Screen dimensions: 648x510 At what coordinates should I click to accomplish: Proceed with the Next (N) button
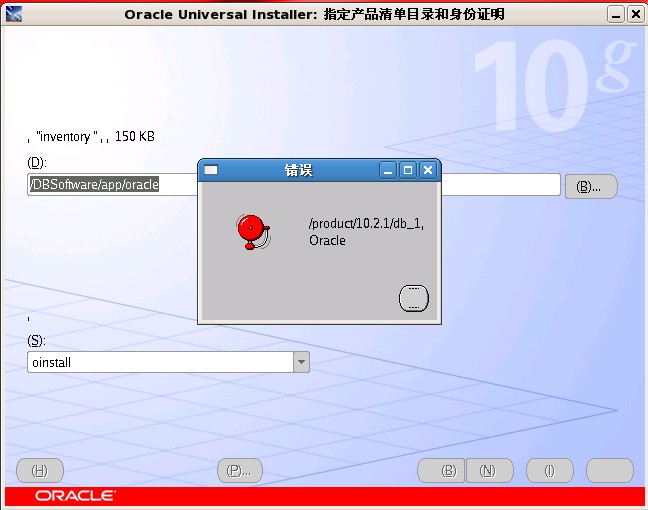point(489,470)
